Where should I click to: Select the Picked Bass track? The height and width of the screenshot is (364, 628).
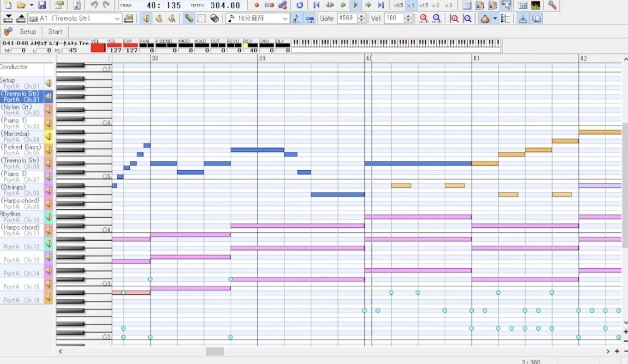tap(21, 150)
